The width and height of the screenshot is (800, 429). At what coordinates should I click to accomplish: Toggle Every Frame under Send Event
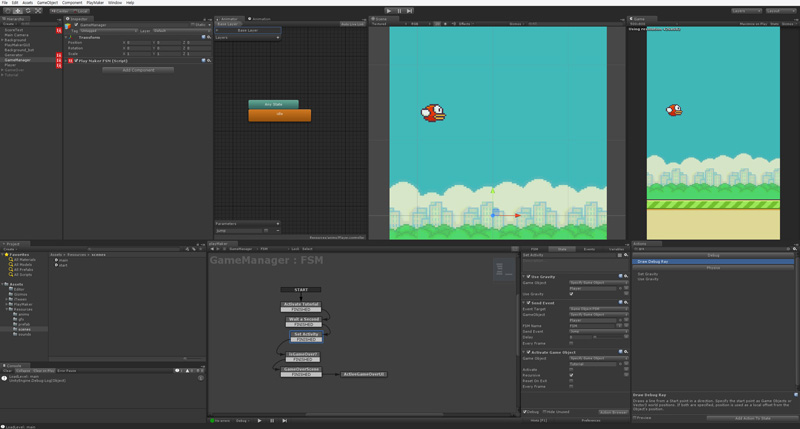(571, 343)
